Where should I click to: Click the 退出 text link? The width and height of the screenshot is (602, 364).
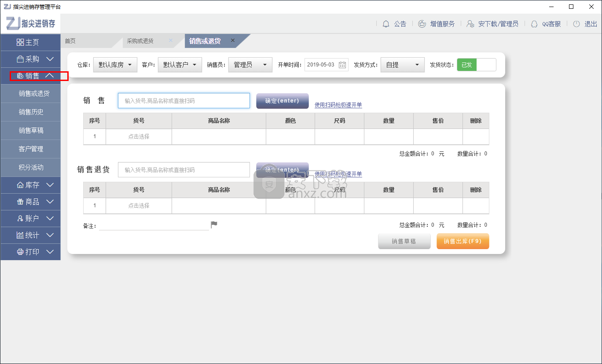click(591, 24)
